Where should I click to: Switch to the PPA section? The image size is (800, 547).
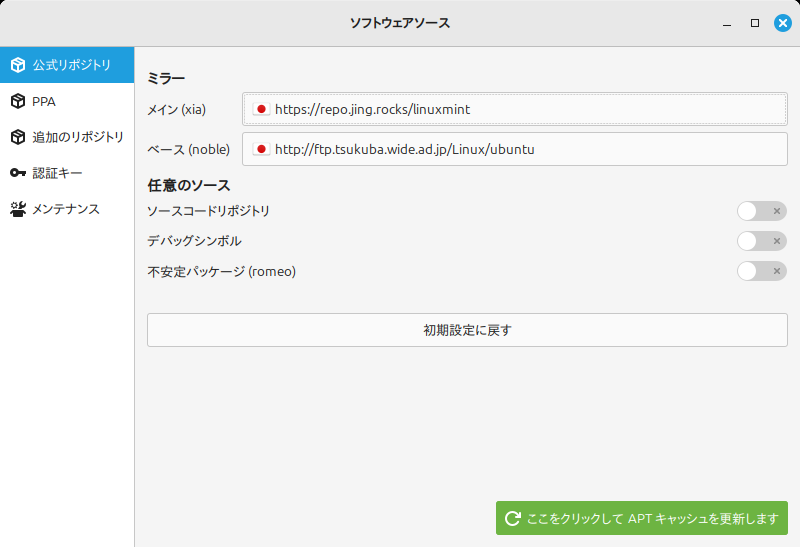tap(67, 101)
